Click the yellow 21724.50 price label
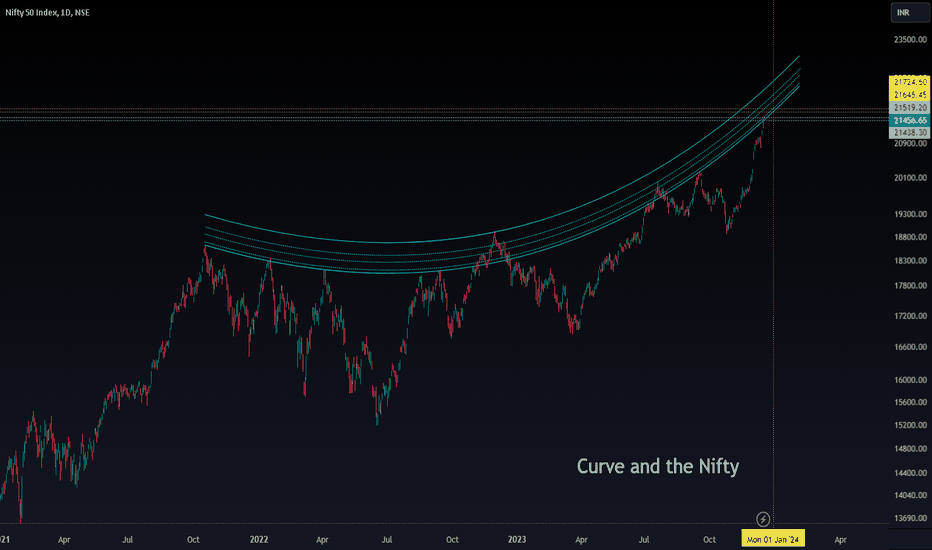The image size is (932, 550). [x=909, y=82]
